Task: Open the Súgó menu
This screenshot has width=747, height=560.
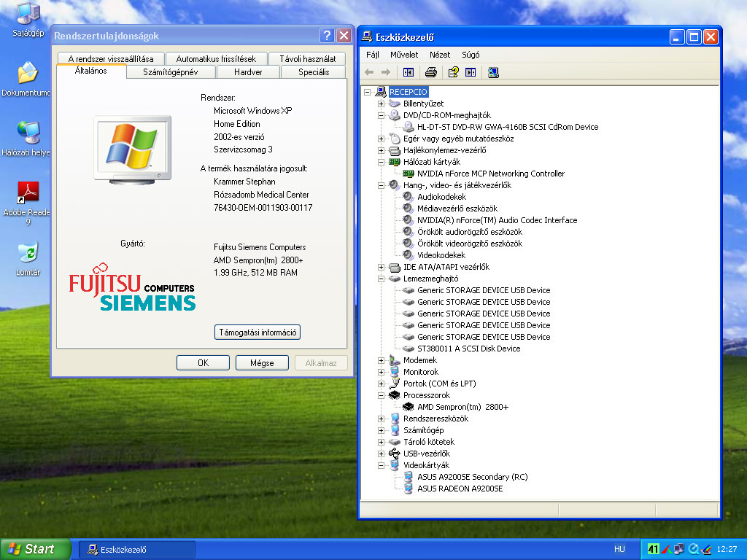Action: [471, 55]
